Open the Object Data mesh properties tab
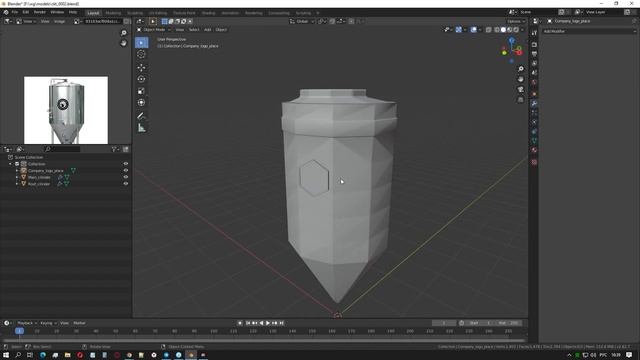Image resolution: width=640 pixels, height=360 pixels. (x=534, y=141)
